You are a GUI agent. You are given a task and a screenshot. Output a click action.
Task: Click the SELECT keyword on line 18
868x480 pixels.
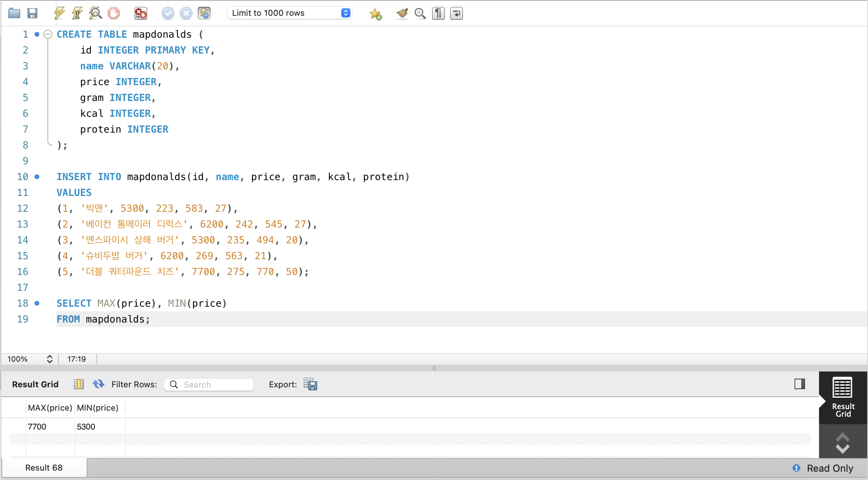pos(74,303)
